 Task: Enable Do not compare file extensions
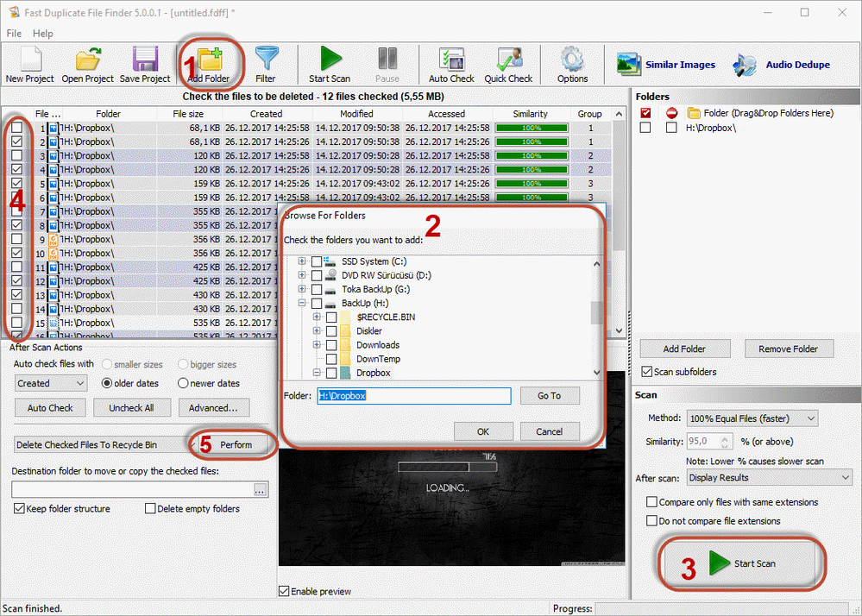point(651,520)
